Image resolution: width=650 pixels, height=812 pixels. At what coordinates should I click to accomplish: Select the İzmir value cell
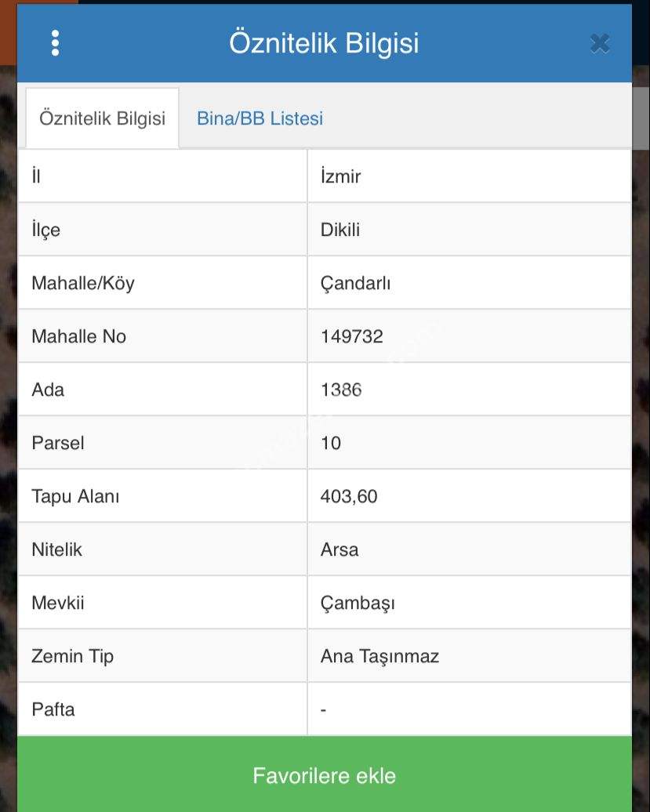(341, 176)
